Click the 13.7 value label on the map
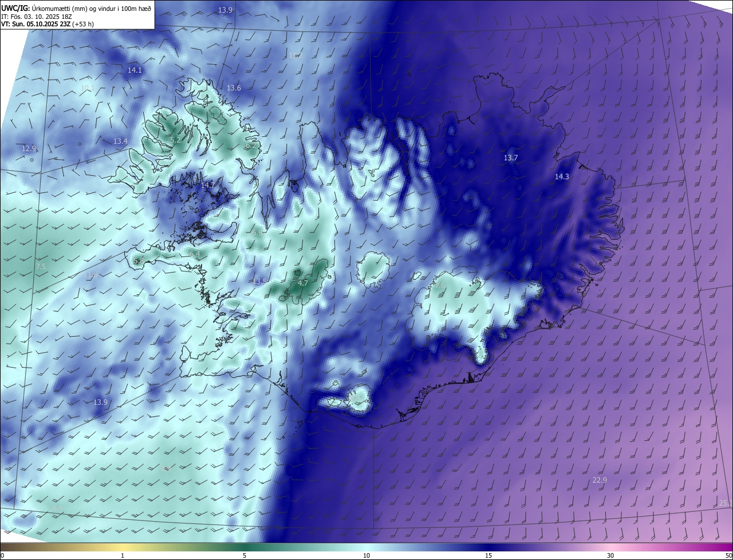 [x=510, y=157]
